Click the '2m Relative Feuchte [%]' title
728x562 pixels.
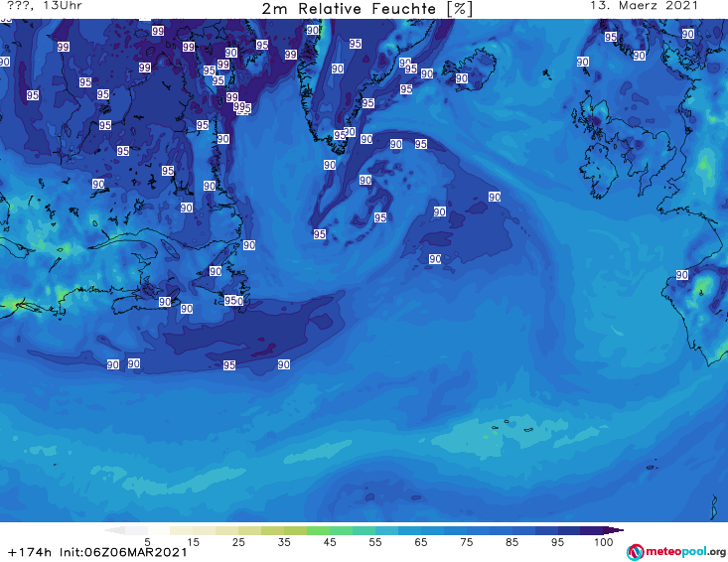366,9
